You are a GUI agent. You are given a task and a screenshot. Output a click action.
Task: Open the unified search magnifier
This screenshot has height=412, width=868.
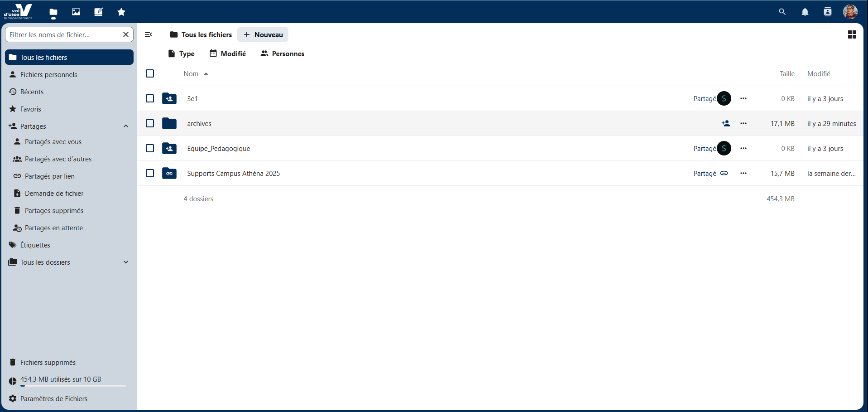click(x=782, y=12)
